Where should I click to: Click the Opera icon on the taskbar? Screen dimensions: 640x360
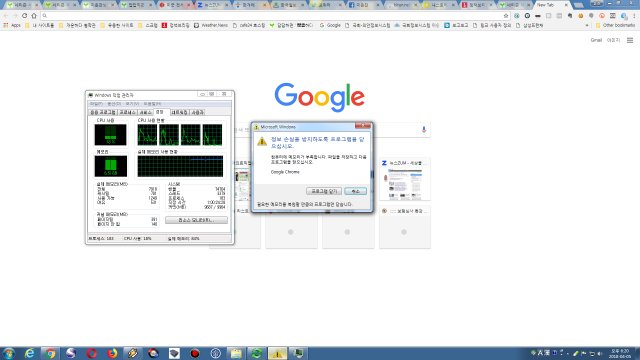coord(91,353)
